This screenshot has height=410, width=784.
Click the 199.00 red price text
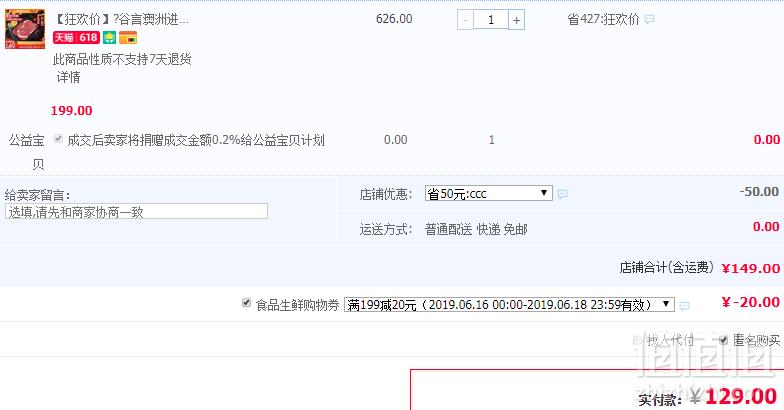pyautogui.click(x=72, y=110)
